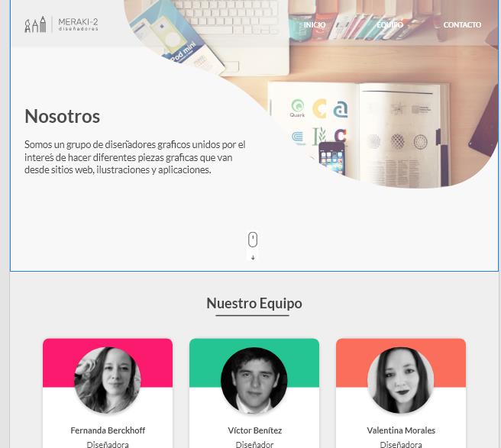
Task: Select Valentina Morales's profile photo
Action: coord(401,380)
